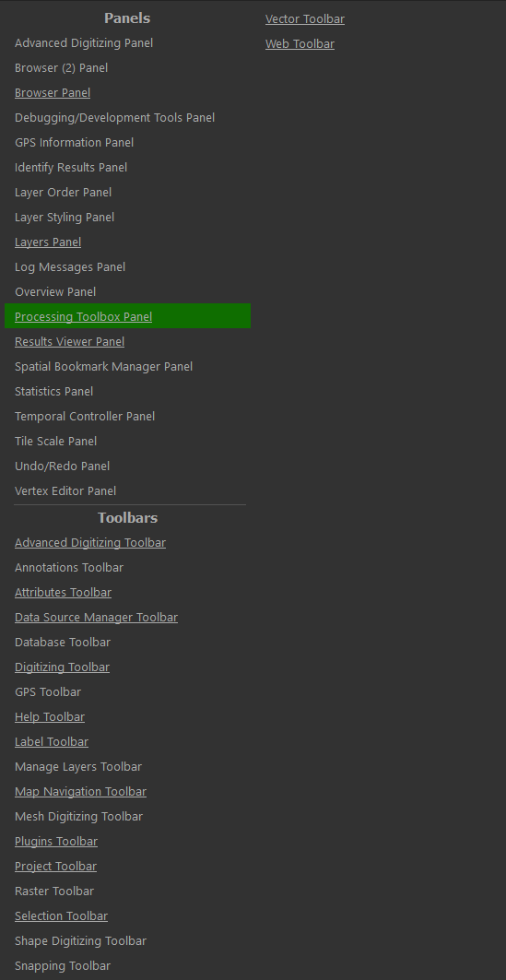Enable the Advanced Digitizing Panel
This screenshot has height=980, width=506.
(x=84, y=42)
